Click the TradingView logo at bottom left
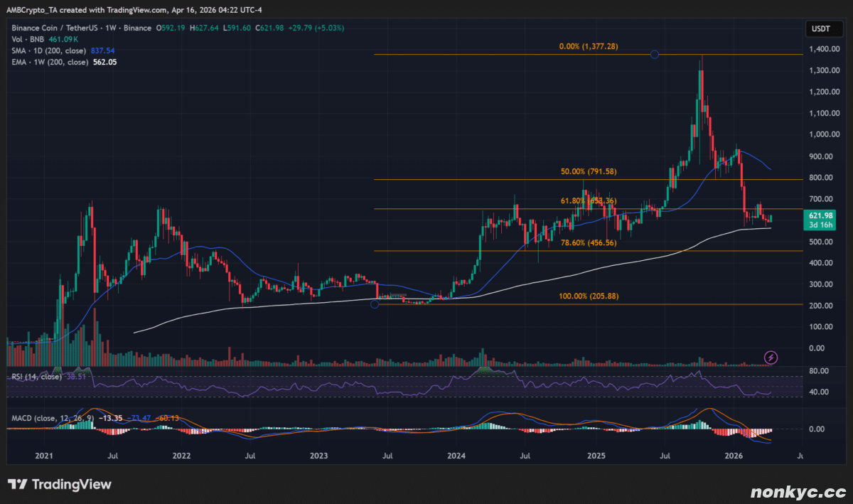Image resolution: width=853 pixels, height=504 pixels. [x=60, y=484]
